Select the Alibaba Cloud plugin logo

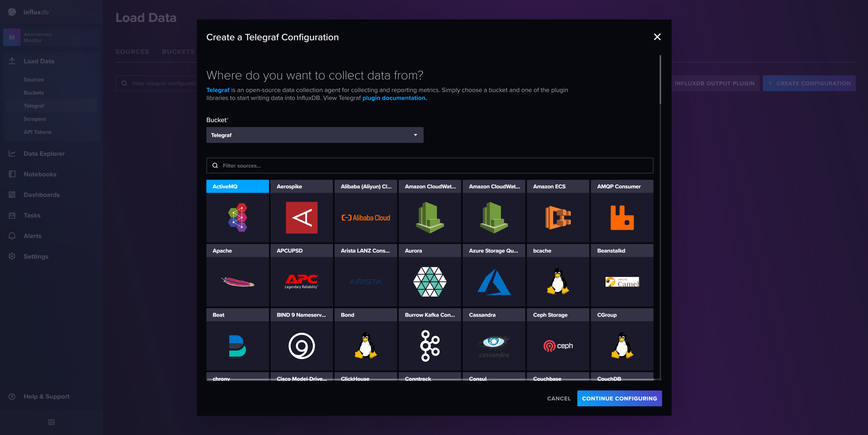point(366,218)
